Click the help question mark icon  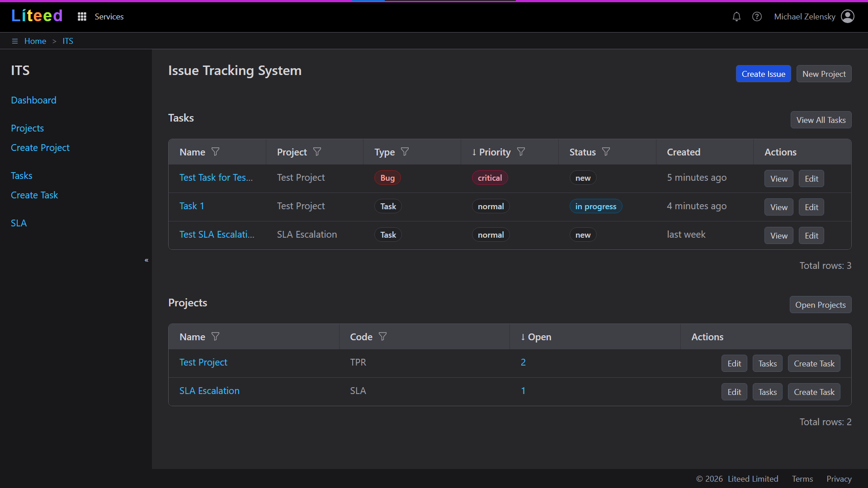(x=757, y=17)
